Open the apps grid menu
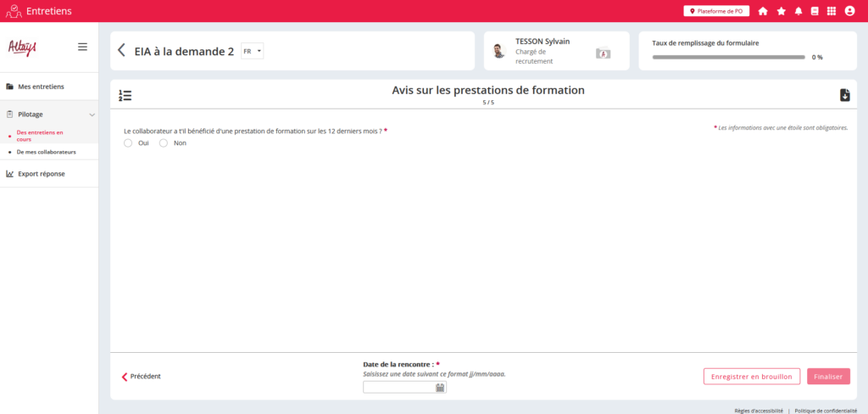Screen dimensions: 868x414 (x=832, y=11)
